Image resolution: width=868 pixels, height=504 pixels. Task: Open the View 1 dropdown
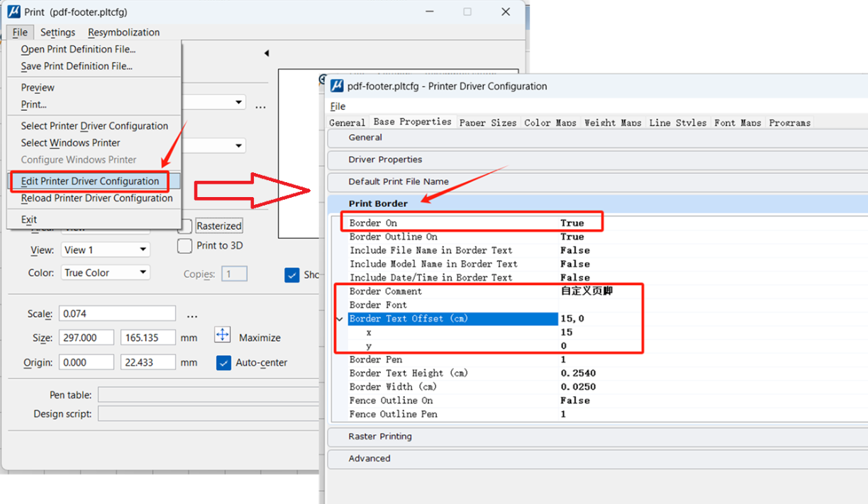tap(105, 250)
